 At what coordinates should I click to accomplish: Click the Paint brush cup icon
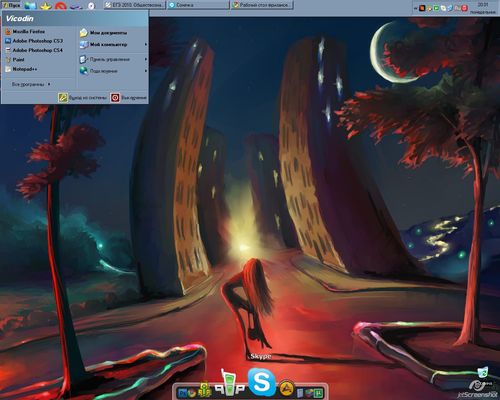pyautogui.click(x=8, y=60)
